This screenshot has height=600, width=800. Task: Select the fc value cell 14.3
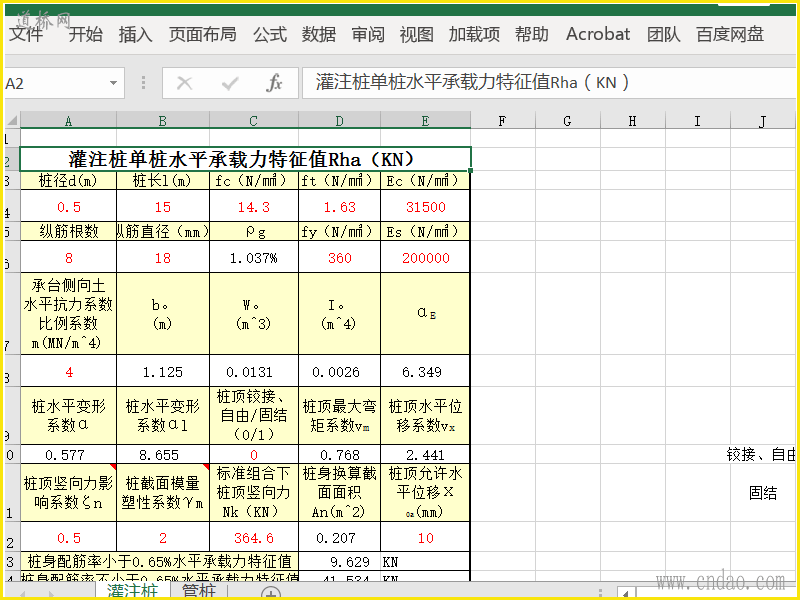[254, 207]
